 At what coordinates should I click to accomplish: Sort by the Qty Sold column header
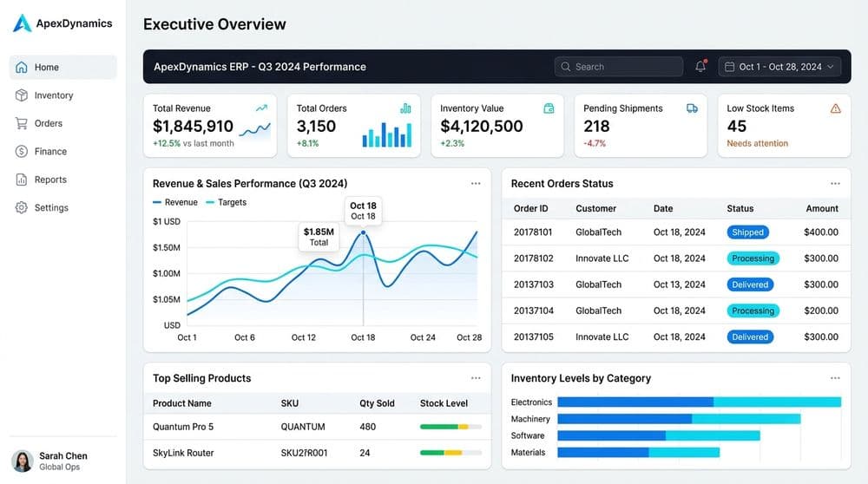pyautogui.click(x=377, y=403)
